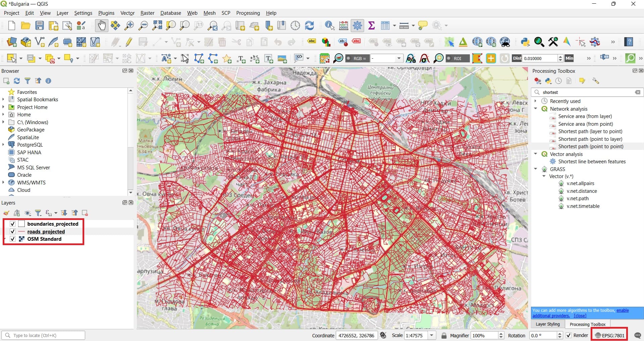Expand the WMS/WMTS browser node
The image size is (644, 341).
pos(3,182)
